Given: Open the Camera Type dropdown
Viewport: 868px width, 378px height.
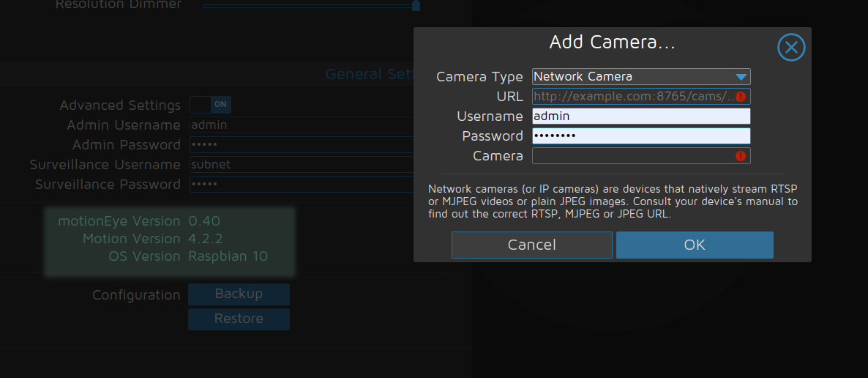Looking at the screenshot, I should [x=641, y=76].
